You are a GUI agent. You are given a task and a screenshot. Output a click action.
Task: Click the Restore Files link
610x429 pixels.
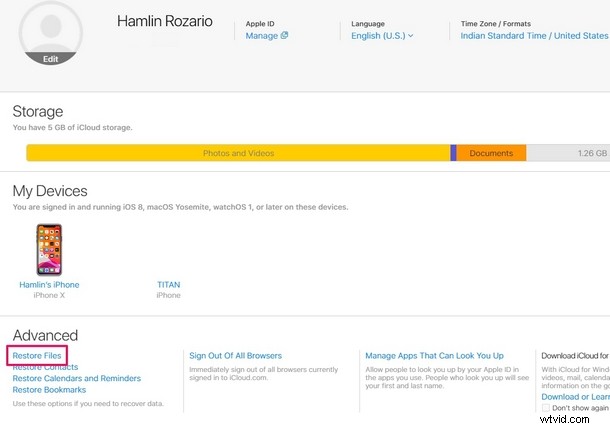coord(38,356)
